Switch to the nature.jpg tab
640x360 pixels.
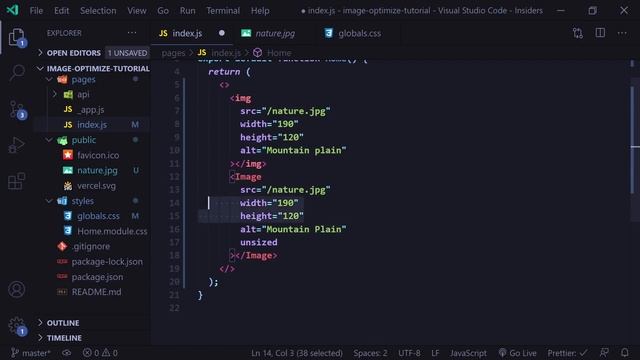tap(275, 33)
